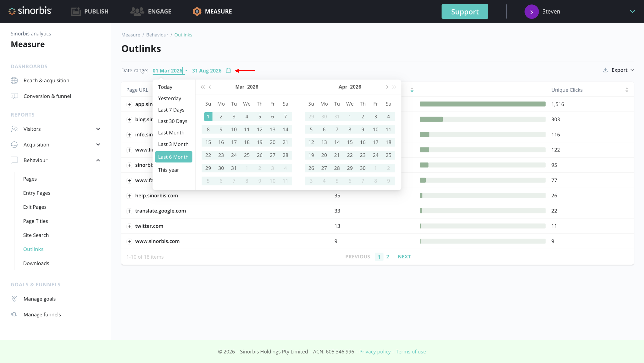The width and height of the screenshot is (644, 363).
Task: Expand the translate.google.com row
Action: pyautogui.click(x=129, y=211)
